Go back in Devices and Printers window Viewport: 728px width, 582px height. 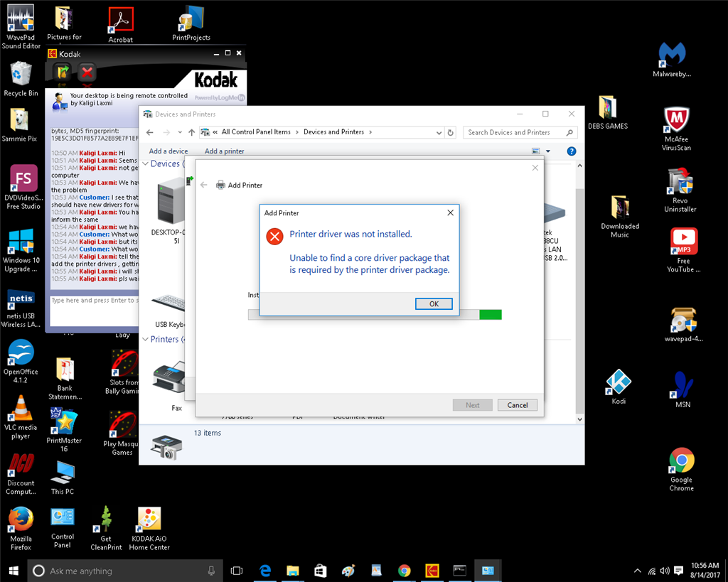point(149,132)
